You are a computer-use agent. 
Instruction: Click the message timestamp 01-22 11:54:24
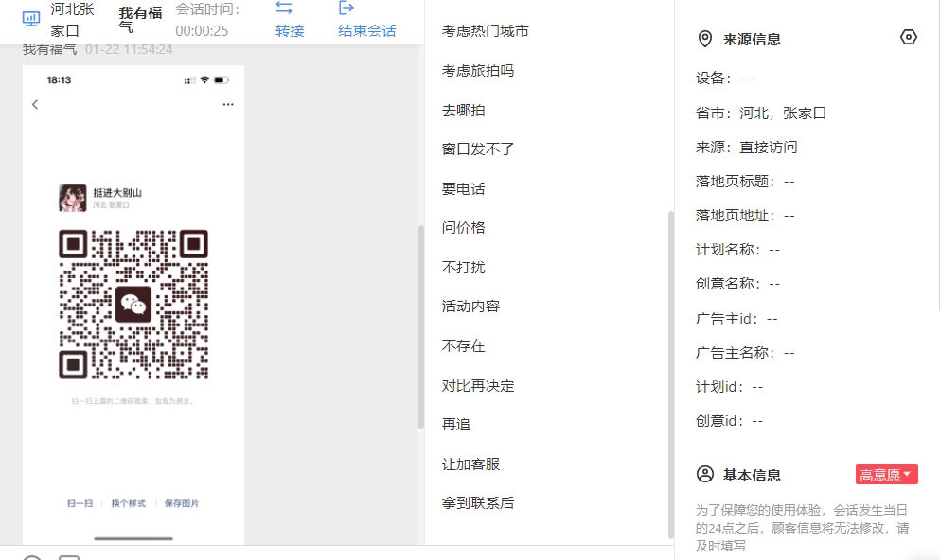pos(129,49)
